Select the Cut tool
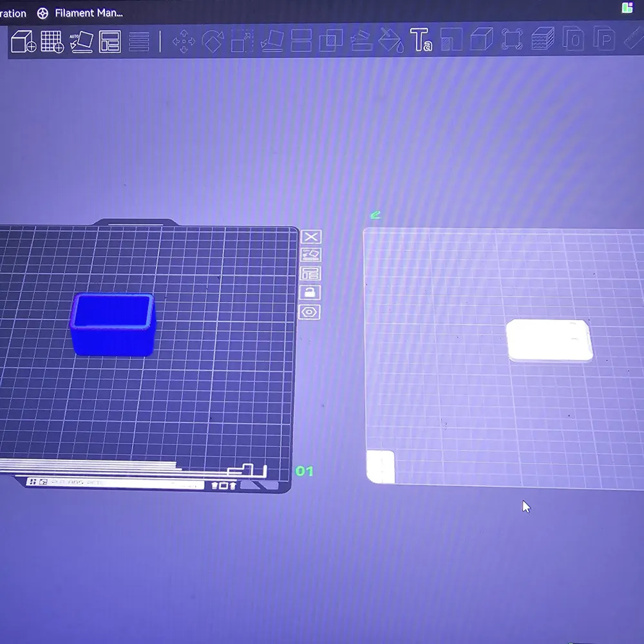The width and height of the screenshot is (644, 644). [301, 41]
